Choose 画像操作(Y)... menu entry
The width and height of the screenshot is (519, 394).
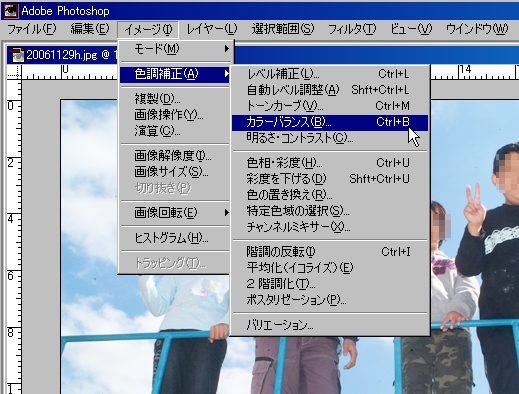coord(175,115)
